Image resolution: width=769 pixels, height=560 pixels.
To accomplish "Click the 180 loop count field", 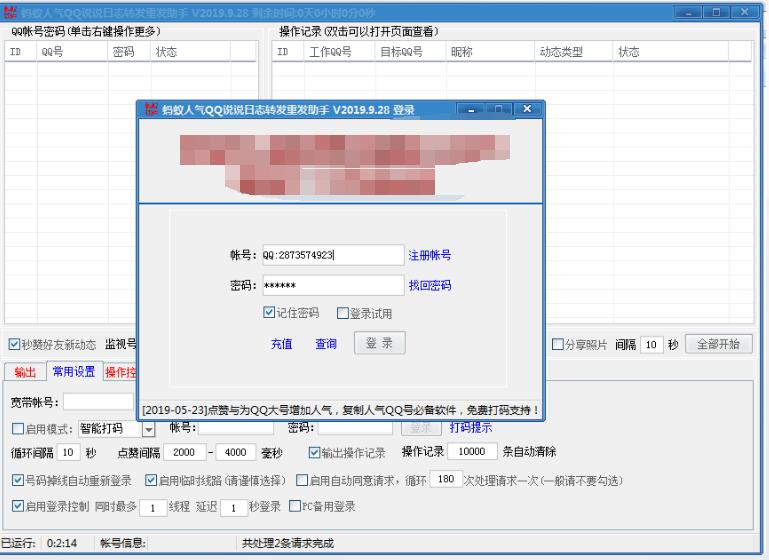I will click(446, 479).
